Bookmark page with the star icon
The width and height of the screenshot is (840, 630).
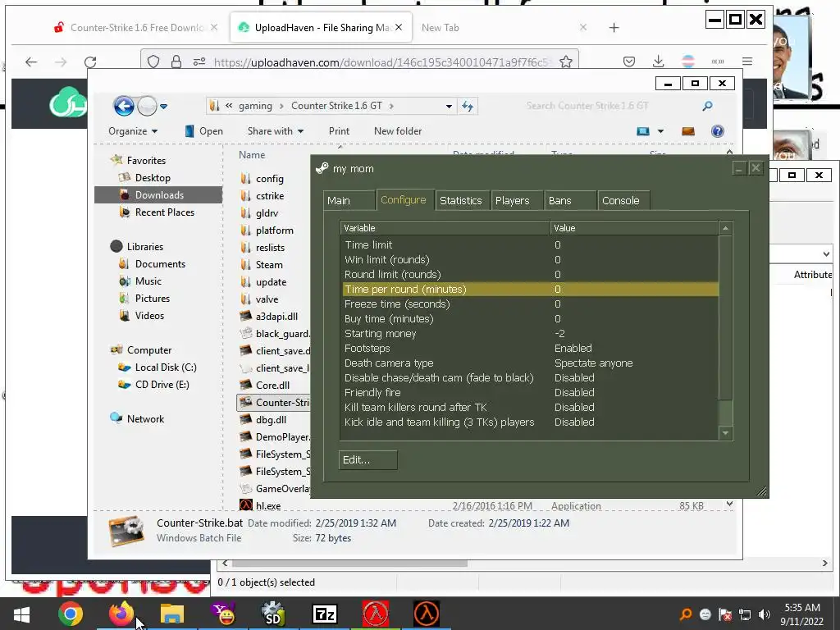(566, 62)
